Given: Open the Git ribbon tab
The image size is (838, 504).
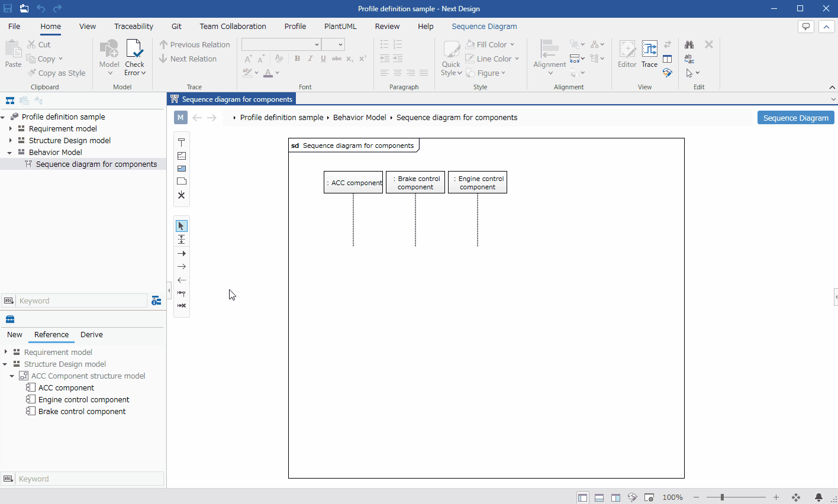Looking at the screenshot, I should [176, 27].
